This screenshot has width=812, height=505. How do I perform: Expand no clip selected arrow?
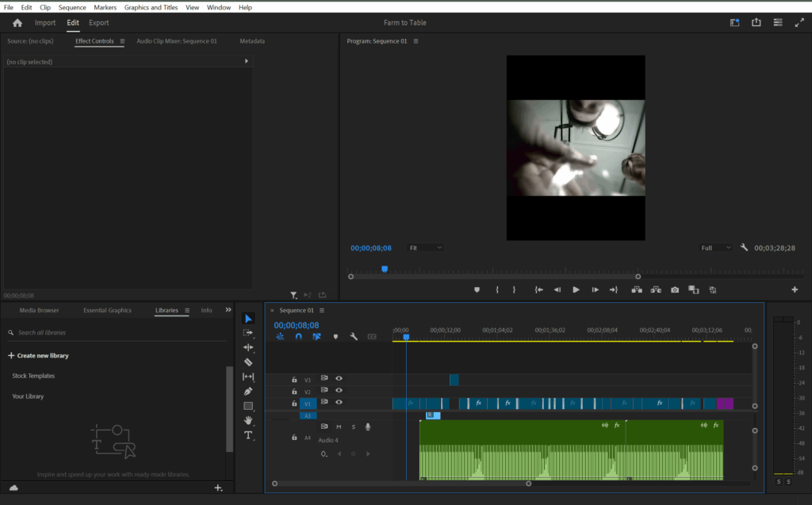[x=247, y=61]
